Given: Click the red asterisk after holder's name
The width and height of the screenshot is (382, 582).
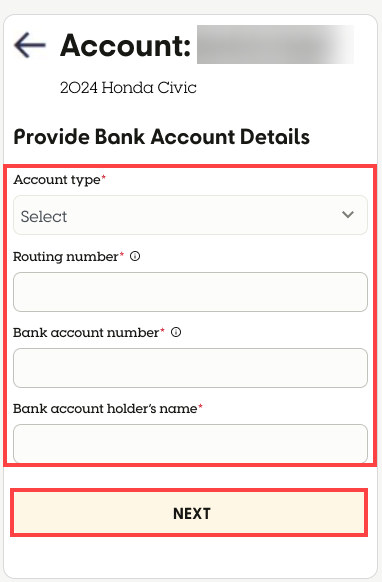Looking at the screenshot, I should (x=200, y=406).
